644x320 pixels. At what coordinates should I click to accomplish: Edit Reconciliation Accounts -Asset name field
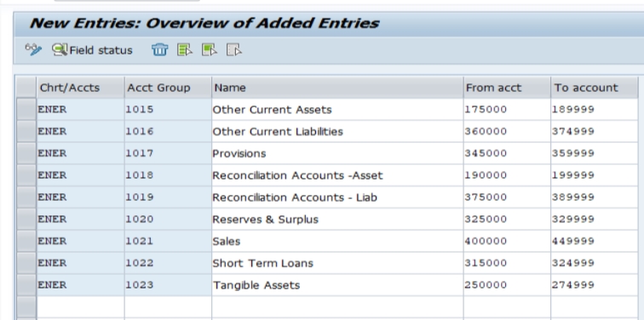tap(337, 175)
